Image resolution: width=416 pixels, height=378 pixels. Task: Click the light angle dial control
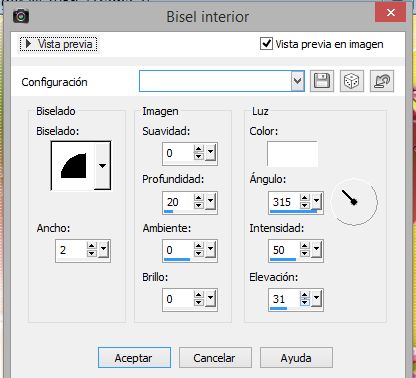(x=354, y=202)
